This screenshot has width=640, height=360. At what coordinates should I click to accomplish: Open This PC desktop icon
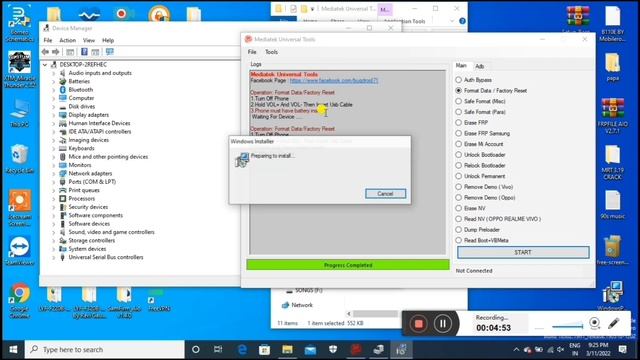pos(19,113)
